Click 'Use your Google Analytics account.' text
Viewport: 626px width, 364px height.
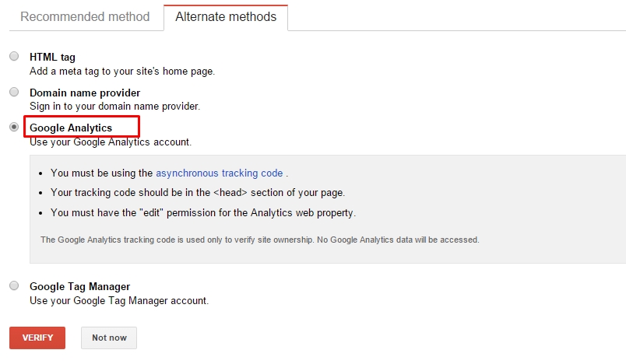(x=111, y=142)
